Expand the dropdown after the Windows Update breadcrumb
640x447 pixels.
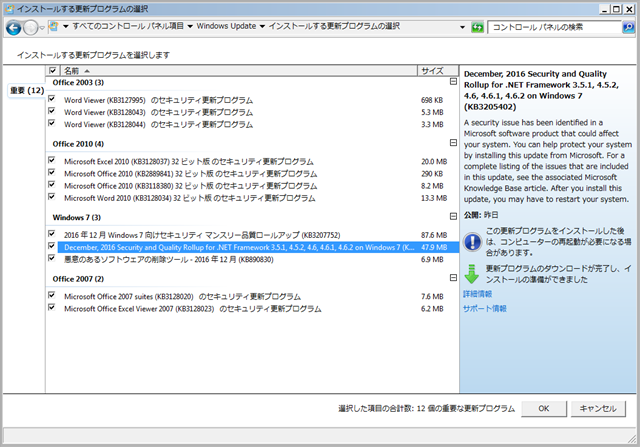262,27
